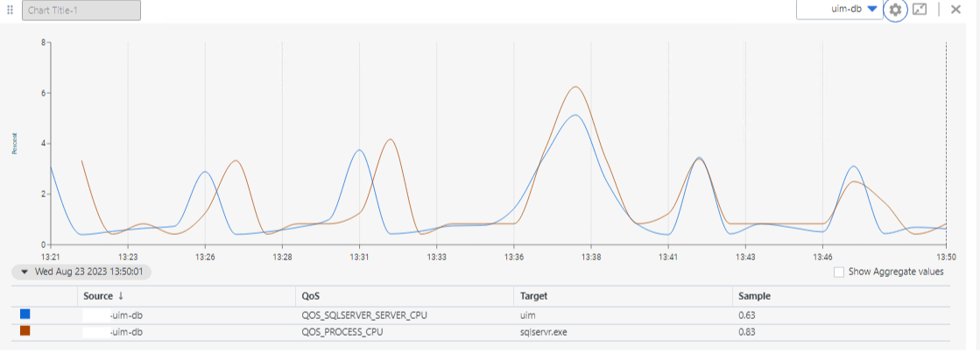Click blue swatch for QOS_SQLSERVER_SERVER_CPU
This screenshot has height=354, width=980.
pyautogui.click(x=25, y=315)
